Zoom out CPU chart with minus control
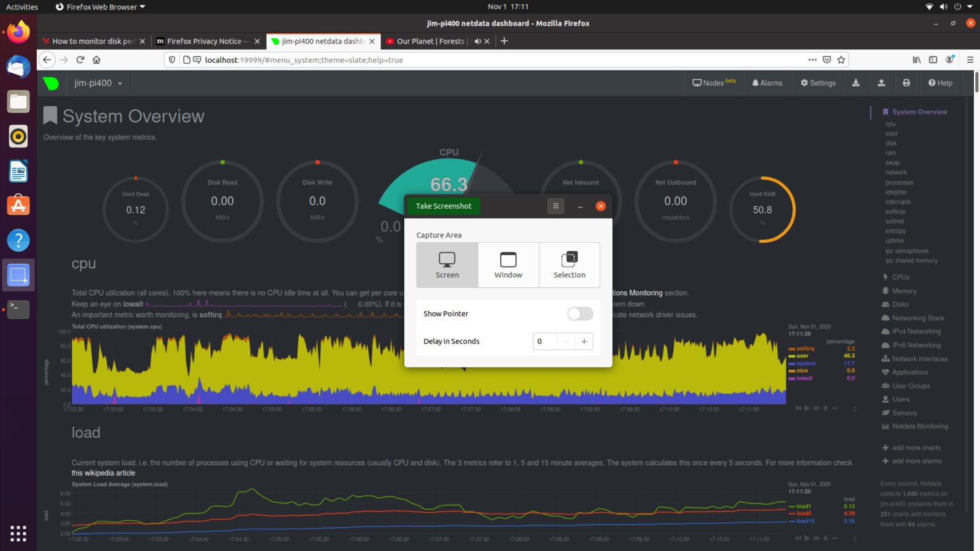Viewport: 980px width, 551px height. coord(834,408)
